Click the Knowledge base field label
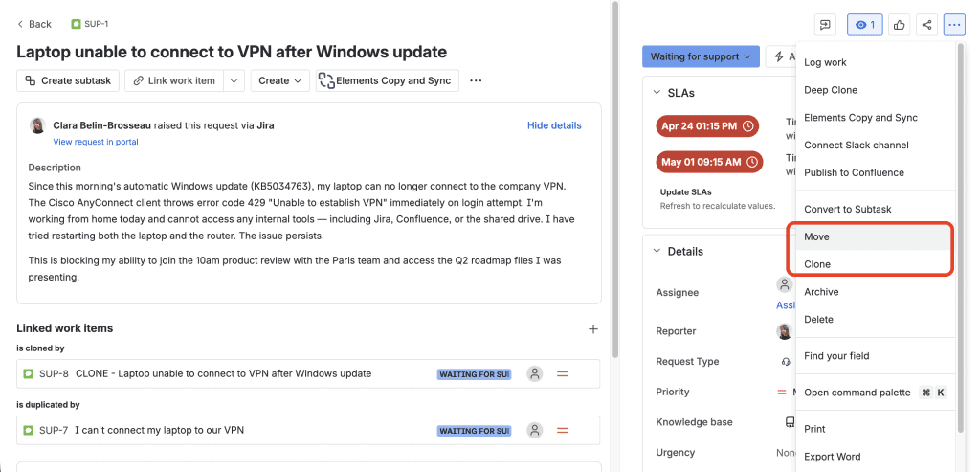 (694, 422)
